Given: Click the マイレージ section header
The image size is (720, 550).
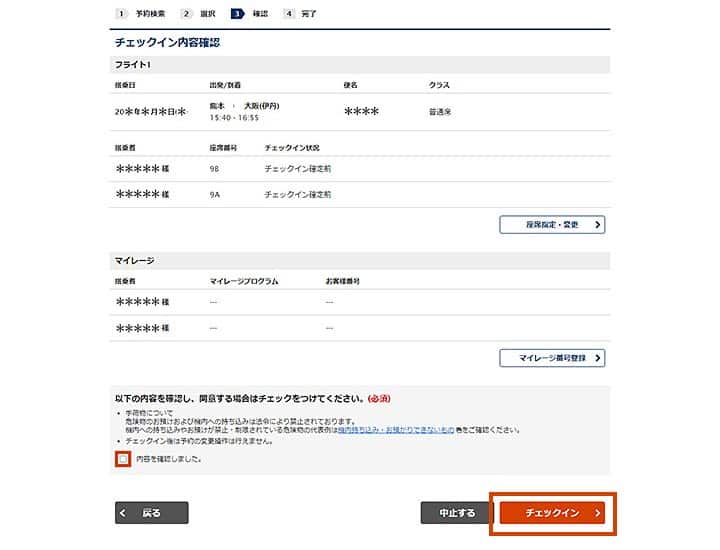Looking at the screenshot, I should 135,260.
